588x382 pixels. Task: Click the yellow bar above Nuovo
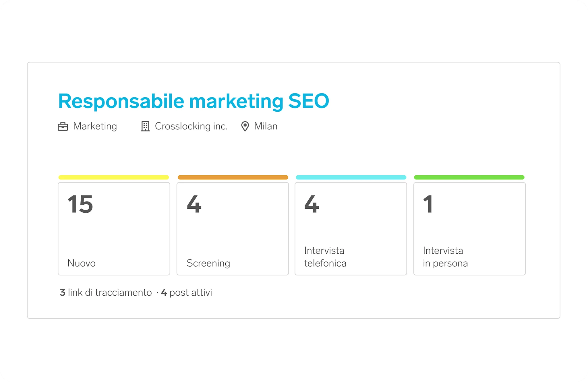pos(114,177)
